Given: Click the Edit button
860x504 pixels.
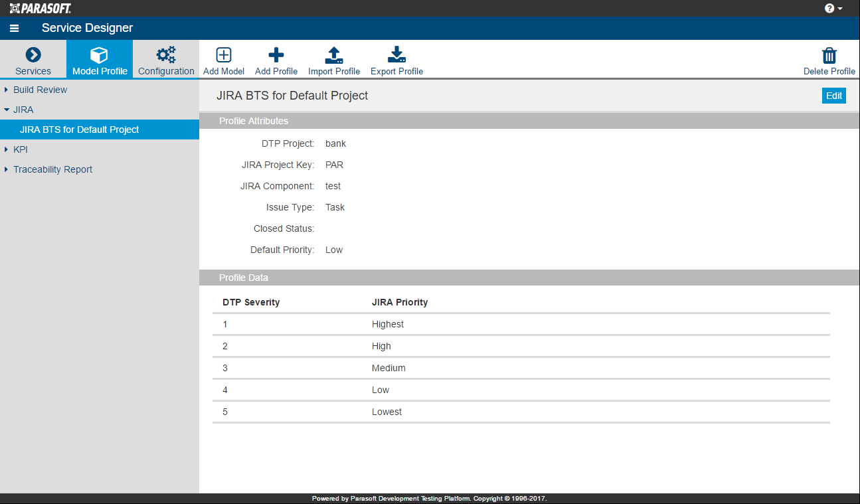Looking at the screenshot, I should (x=834, y=96).
